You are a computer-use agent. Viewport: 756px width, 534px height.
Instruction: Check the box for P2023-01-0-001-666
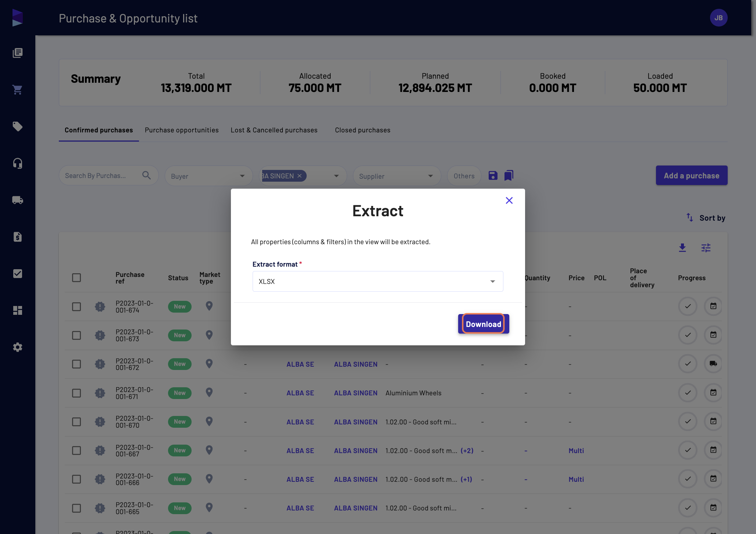[x=76, y=479]
